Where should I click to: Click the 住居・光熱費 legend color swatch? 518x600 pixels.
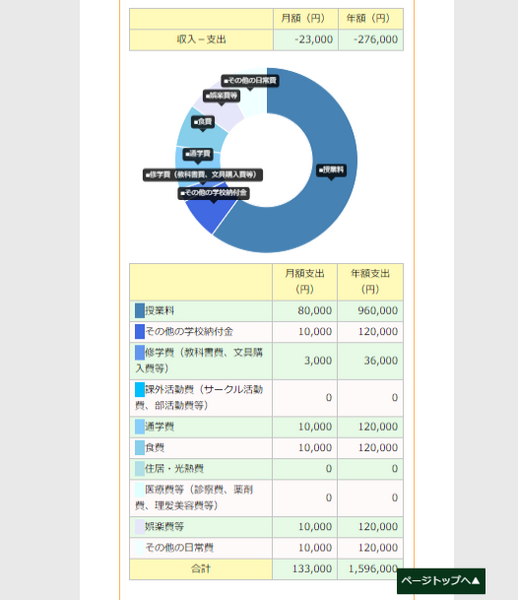tap(140, 468)
